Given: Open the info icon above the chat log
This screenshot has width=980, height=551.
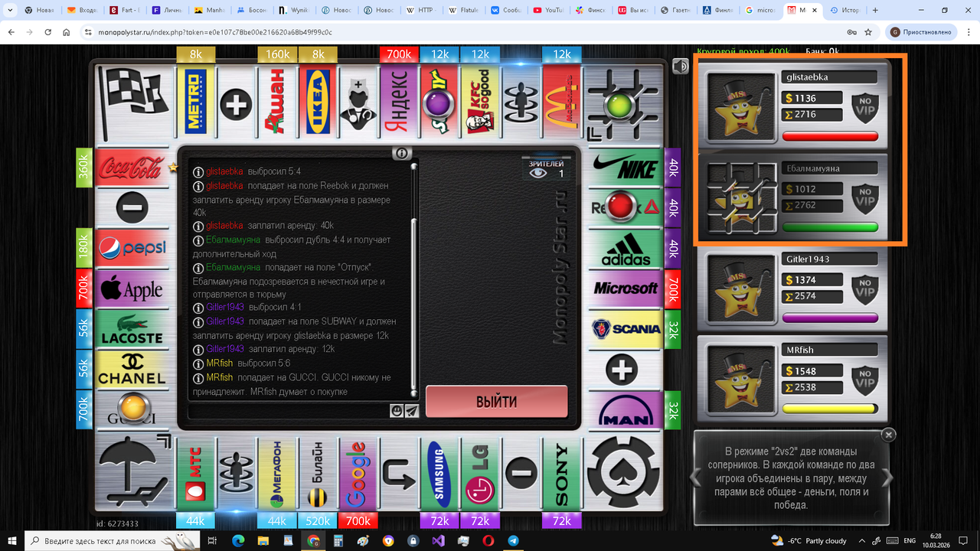Looking at the screenshot, I should pyautogui.click(x=402, y=153).
